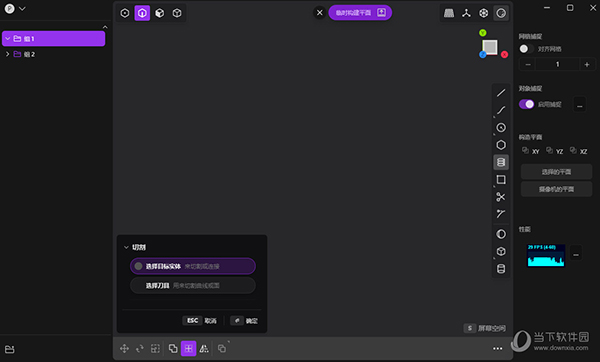This screenshot has height=362, width=600.
Task: Select the 组 2 group row
Action: (x=54, y=54)
